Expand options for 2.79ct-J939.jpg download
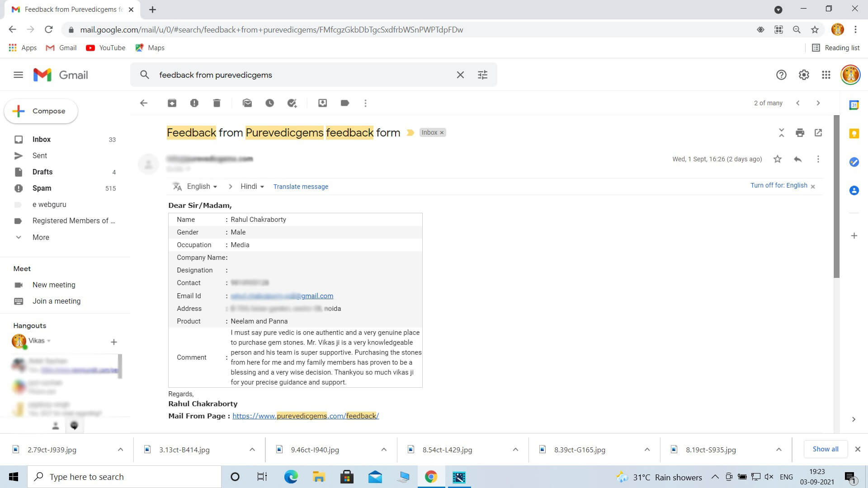The width and height of the screenshot is (868, 488). click(120, 450)
